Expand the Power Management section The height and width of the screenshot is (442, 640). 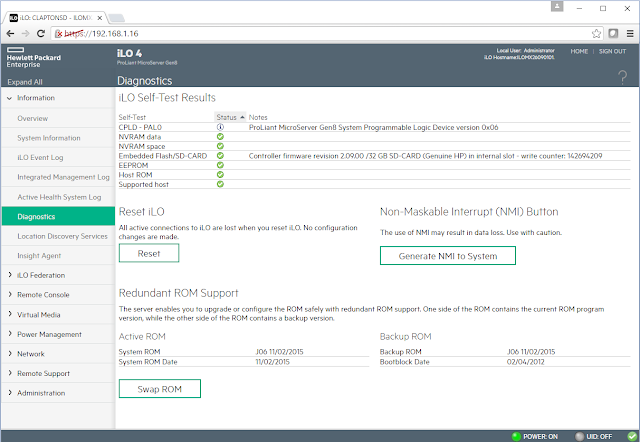coord(10,334)
